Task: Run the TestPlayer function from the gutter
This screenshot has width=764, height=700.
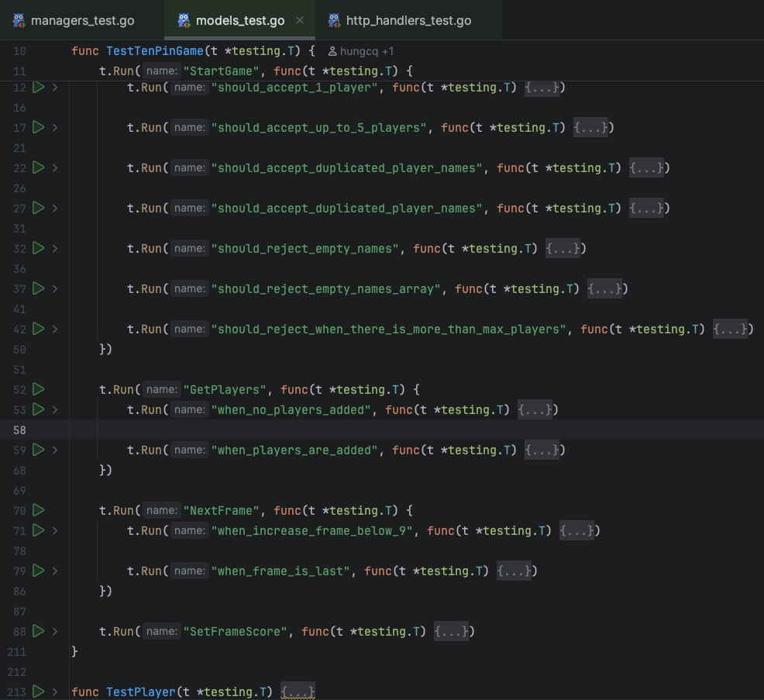Action: coord(39,691)
